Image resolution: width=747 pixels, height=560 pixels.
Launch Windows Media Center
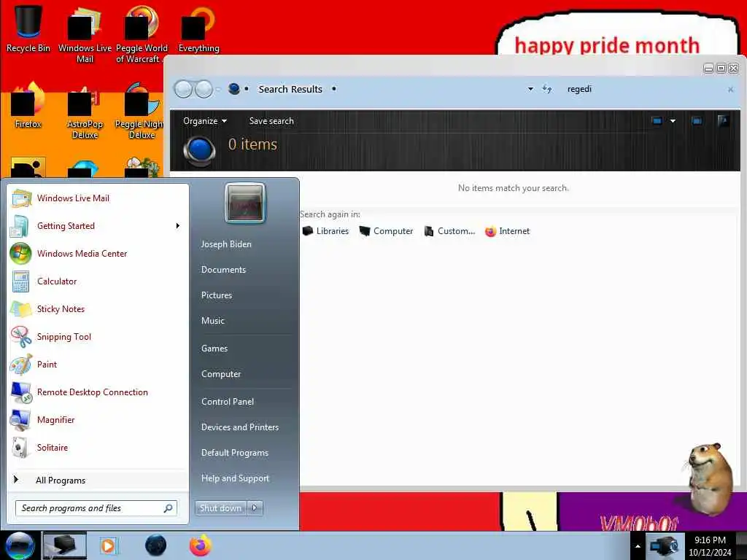click(98, 253)
